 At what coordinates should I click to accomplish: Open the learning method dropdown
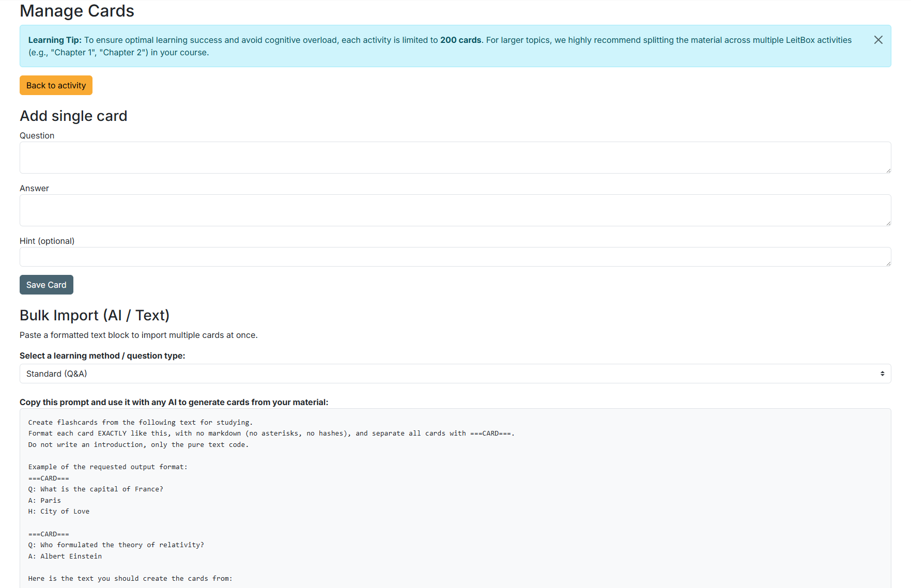coord(455,374)
